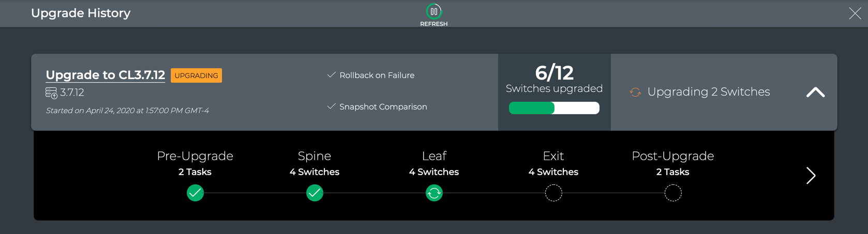Collapse the upgrade job card with chevron
The image size is (868, 234).
point(815,92)
